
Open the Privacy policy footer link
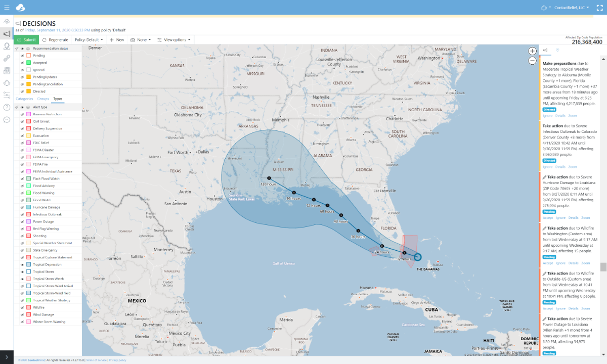coord(117,360)
